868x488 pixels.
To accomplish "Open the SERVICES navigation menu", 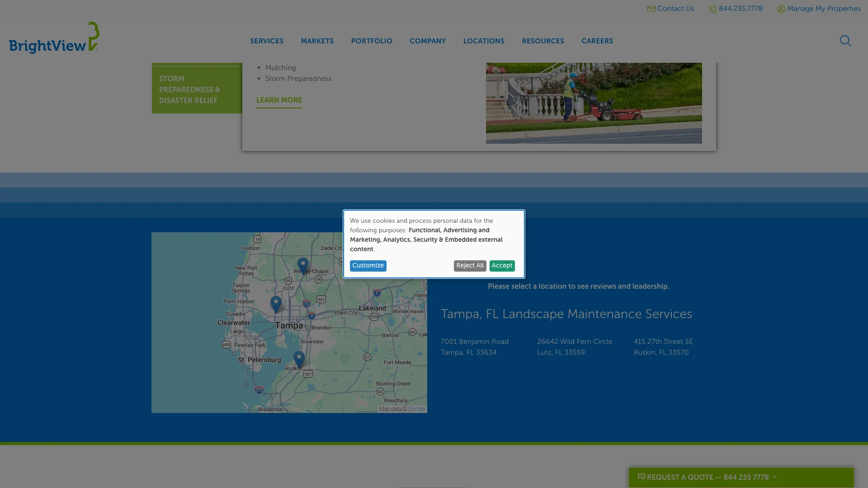I will coord(266,41).
